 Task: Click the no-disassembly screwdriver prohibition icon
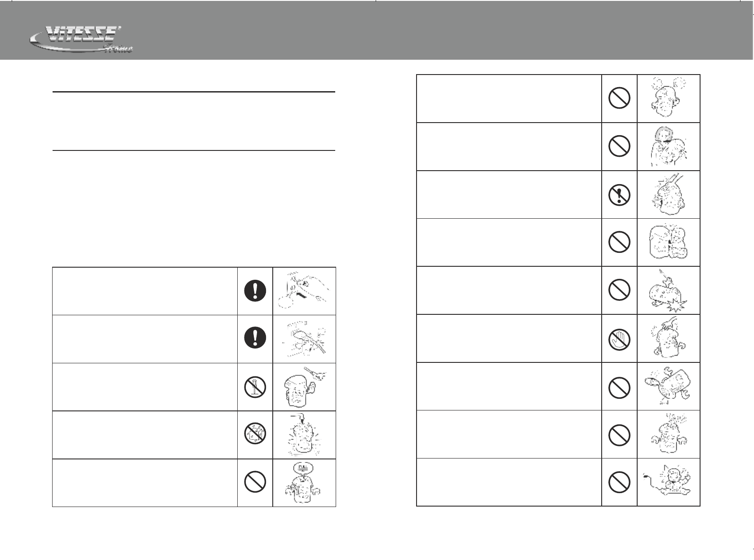[255, 387]
